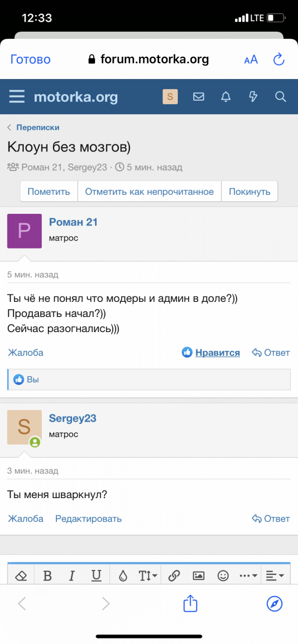Image resolution: width=298 pixels, height=644 pixels.
Task: Open the text color drop picker
Action: [x=123, y=576]
